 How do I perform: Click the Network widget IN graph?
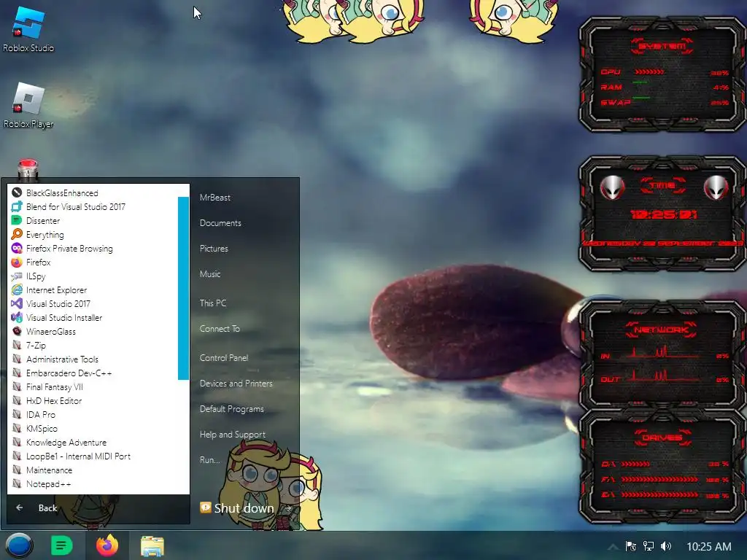(x=664, y=354)
